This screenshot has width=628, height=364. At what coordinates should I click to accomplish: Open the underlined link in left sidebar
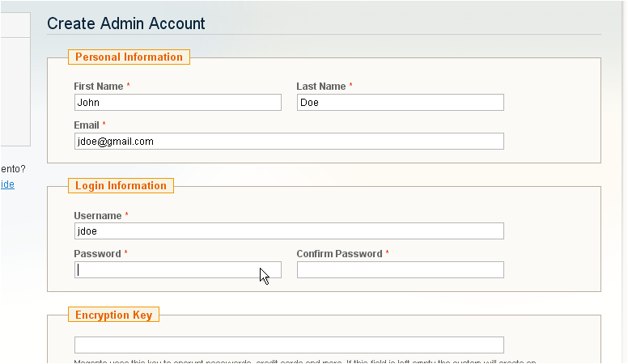(x=7, y=184)
